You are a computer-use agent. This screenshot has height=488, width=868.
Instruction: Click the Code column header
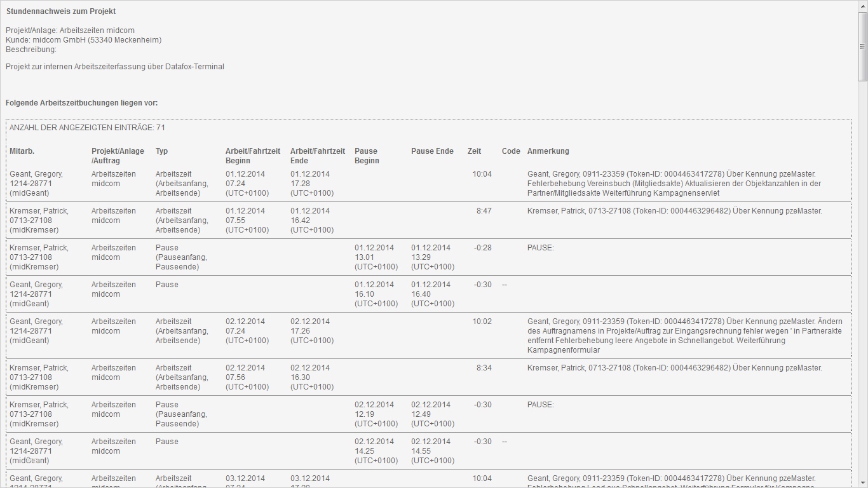[511, 151]
